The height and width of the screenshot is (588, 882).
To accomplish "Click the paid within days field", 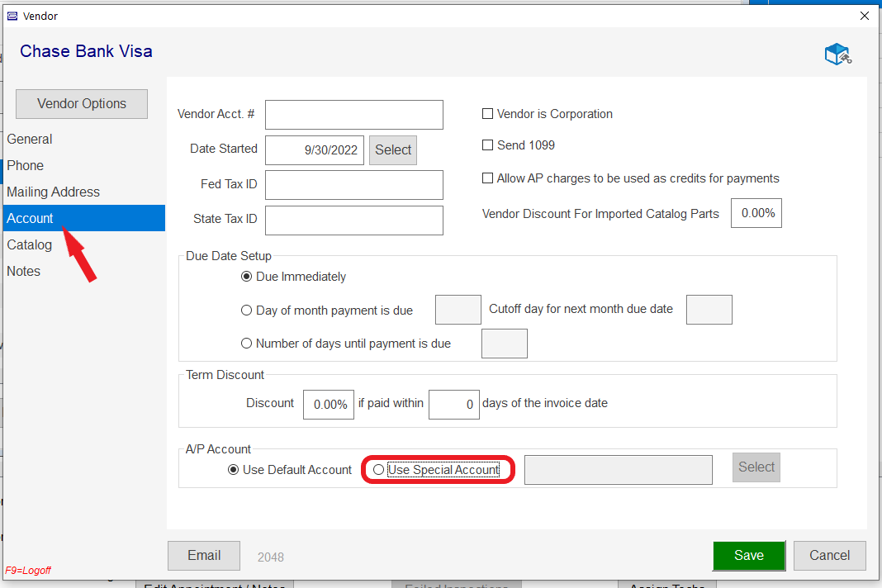I will [454, 405].
